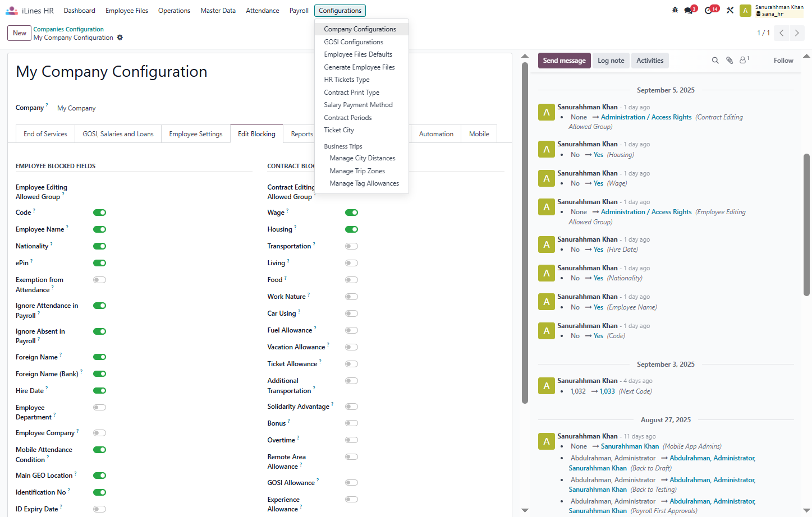This screenshot has height=517, width=812.
Task: Open Employee Files Defaults menu entry
Action: click(x=361, y=54)
